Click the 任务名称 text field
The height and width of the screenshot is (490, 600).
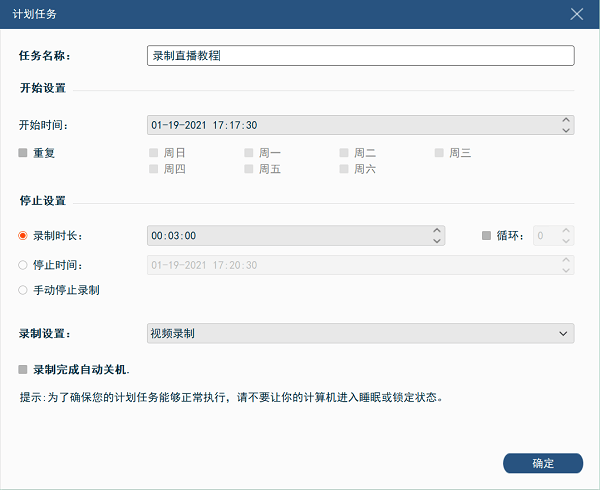pos(360,56)
